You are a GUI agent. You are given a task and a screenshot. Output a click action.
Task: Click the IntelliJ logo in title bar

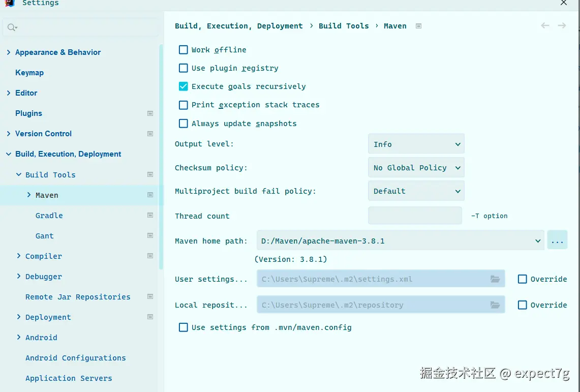(x=10, y=3)
